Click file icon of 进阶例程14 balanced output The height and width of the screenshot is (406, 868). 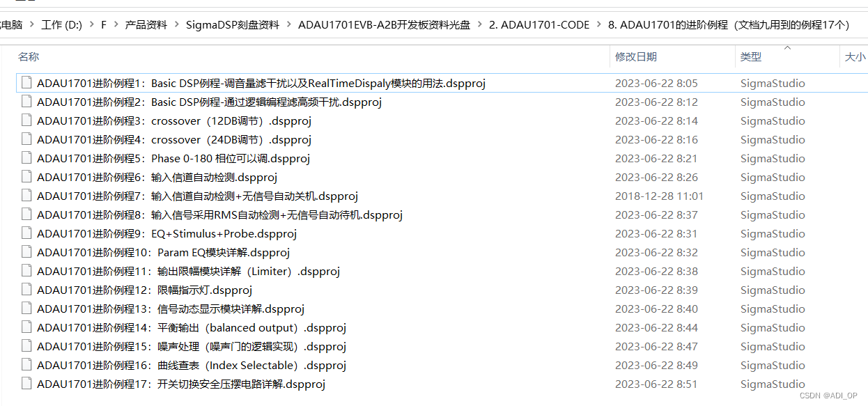click(x=26, y=327)
